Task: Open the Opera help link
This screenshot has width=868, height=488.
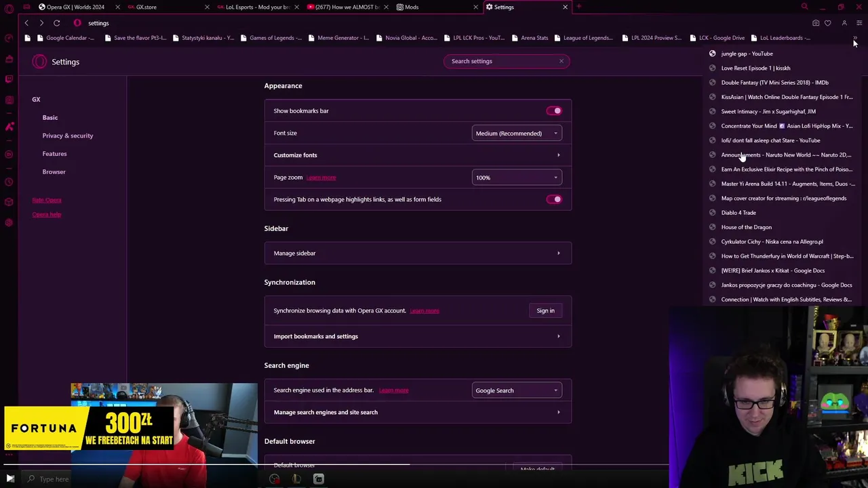Action: click(46, 214)
